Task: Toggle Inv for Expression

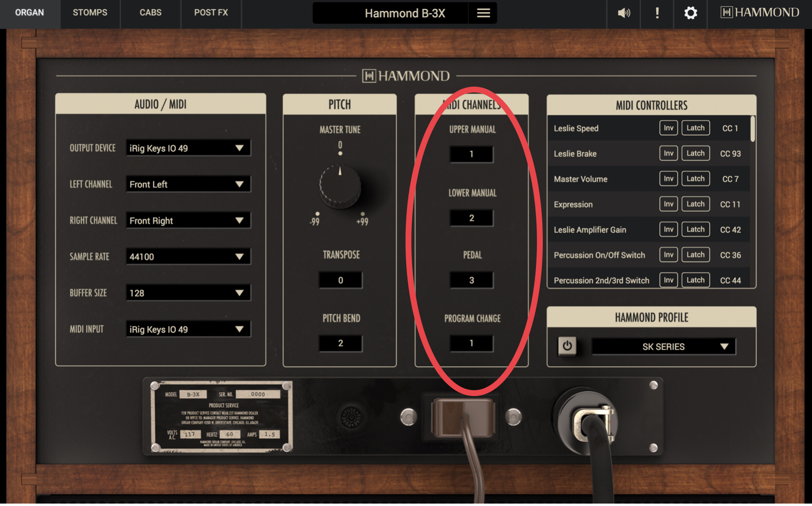Action: (x=668, y=204)
